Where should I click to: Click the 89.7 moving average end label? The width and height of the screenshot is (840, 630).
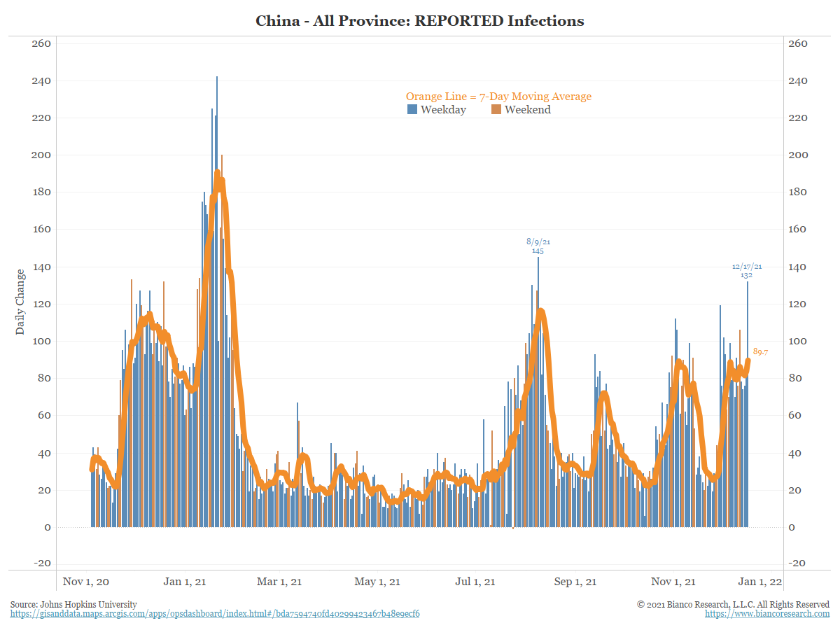click(760, 352)
